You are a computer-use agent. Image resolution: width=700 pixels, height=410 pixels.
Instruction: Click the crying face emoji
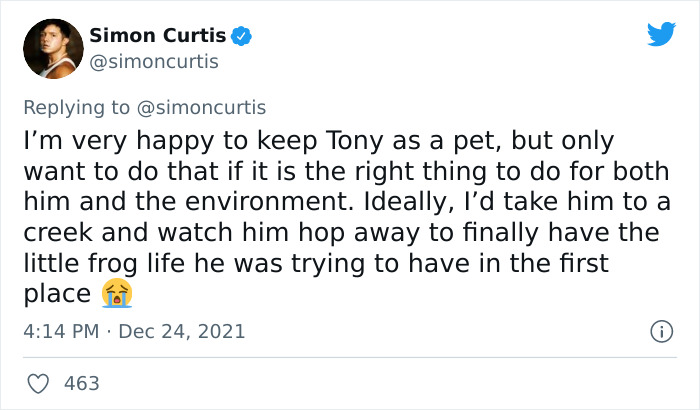coord(117,294)
